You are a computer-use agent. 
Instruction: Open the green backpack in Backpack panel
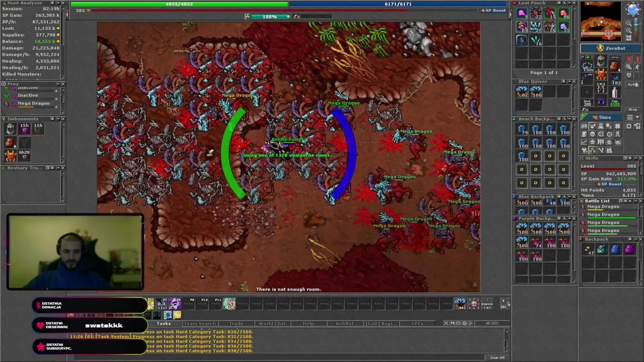coord(602,249)
